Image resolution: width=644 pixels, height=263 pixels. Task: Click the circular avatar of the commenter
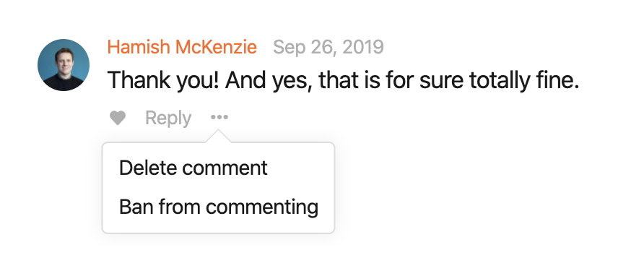64,65
